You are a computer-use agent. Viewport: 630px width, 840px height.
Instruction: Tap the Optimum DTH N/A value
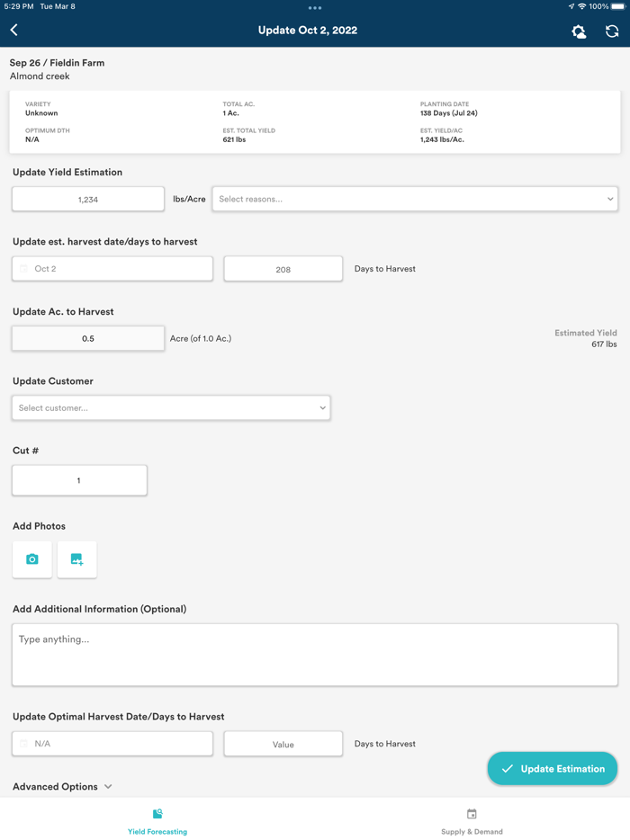[x=32, y=139]
